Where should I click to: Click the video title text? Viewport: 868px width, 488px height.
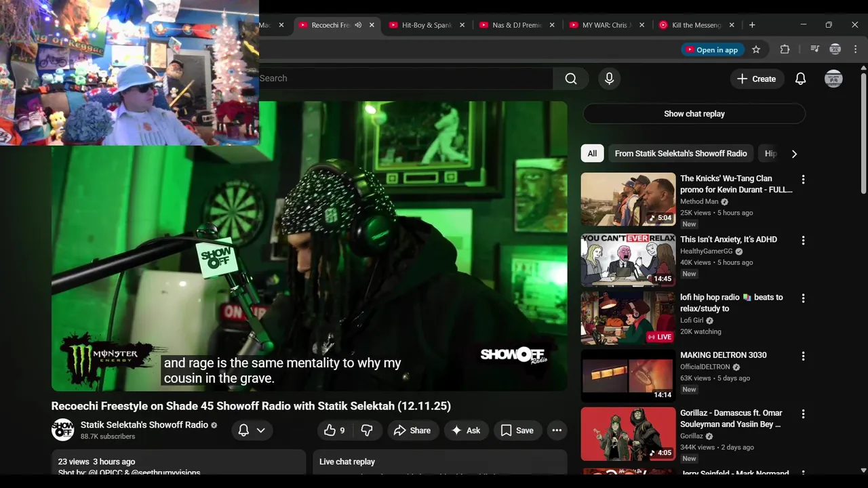point(251,406)
